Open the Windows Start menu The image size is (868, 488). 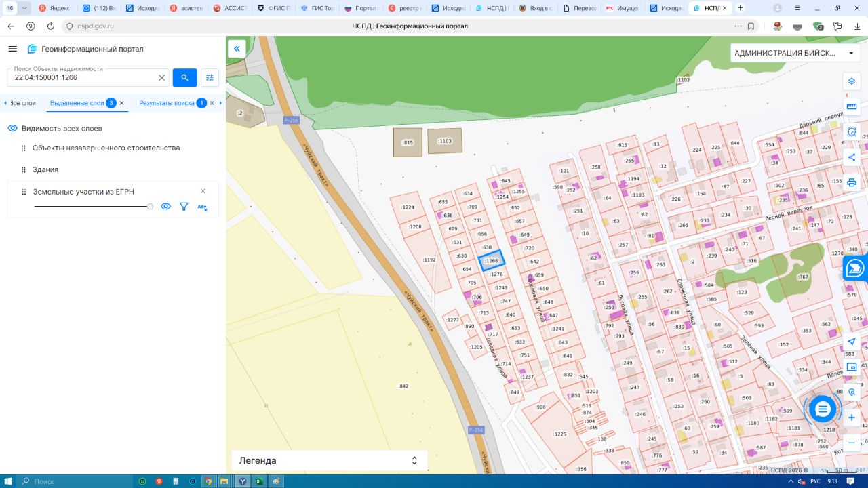tap(9, 481)
